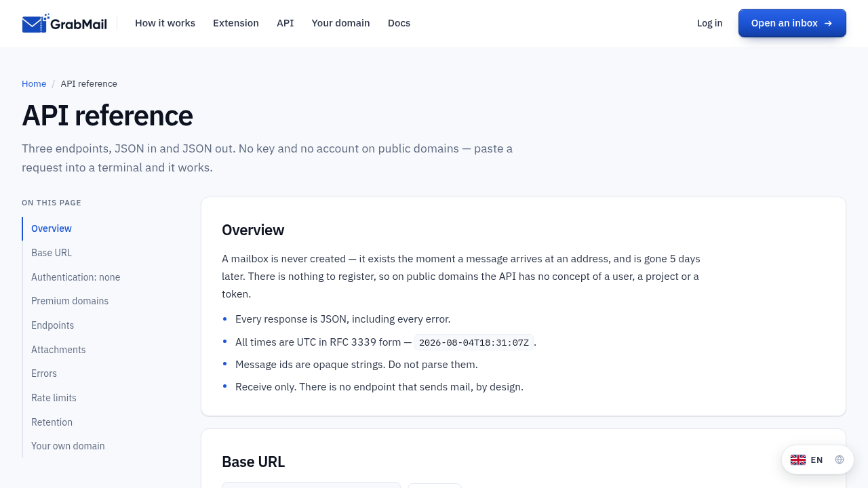Click the Open an inbox button
868x488 pixels.
792,23
